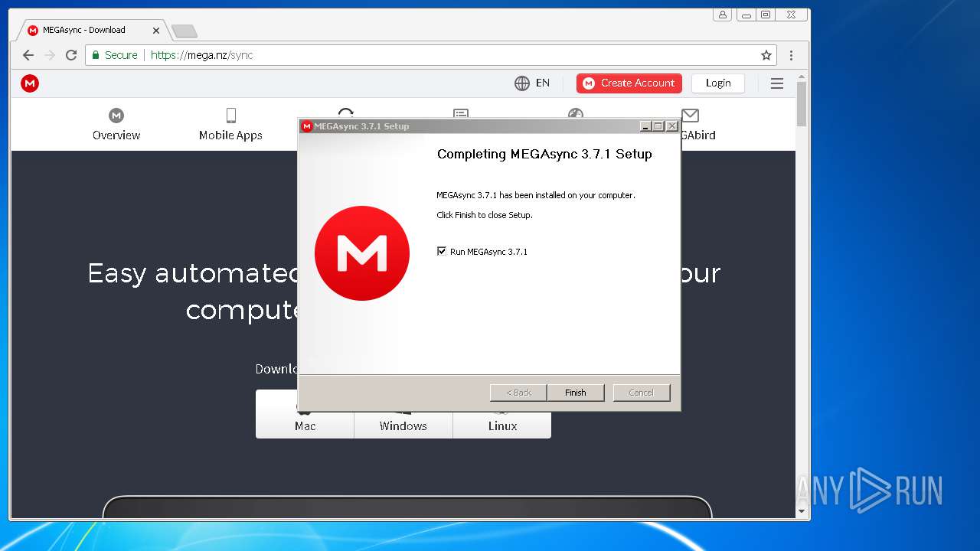The height and width of the screenshot is (551, 980).
Task: Bookmark this page with star icon
Action: pos(766,55)
